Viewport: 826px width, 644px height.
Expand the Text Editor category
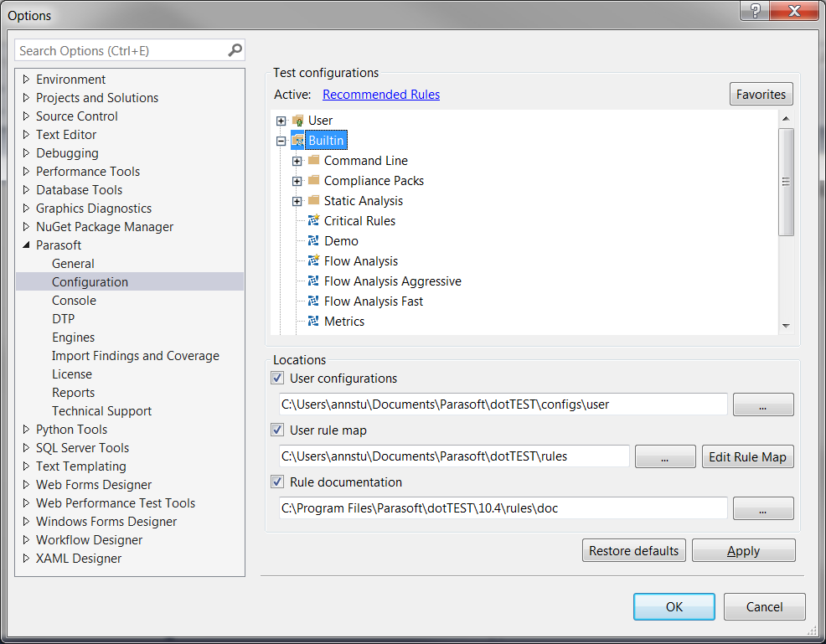(26, 134)
